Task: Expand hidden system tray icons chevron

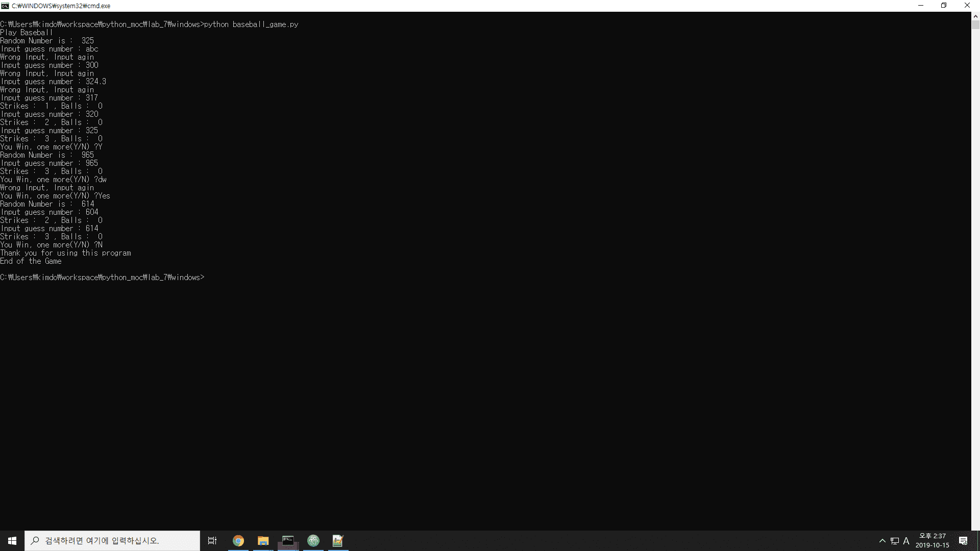Action: 882,541
